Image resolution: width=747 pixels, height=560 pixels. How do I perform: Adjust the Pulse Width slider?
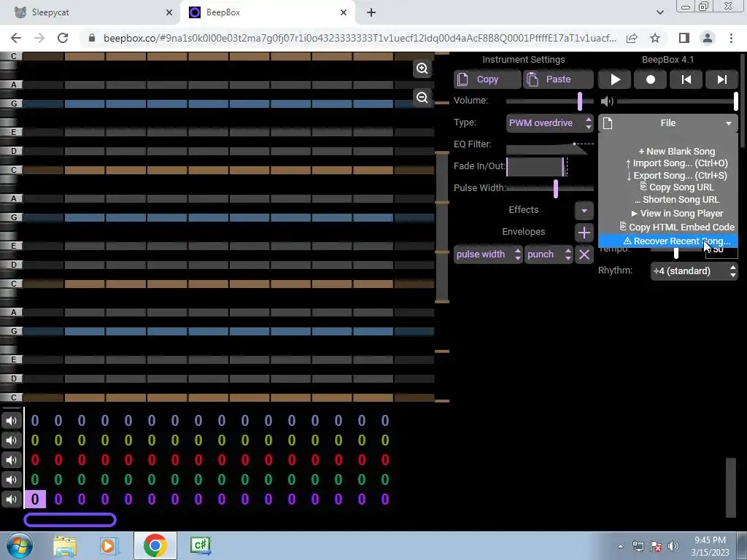[550, 189]
